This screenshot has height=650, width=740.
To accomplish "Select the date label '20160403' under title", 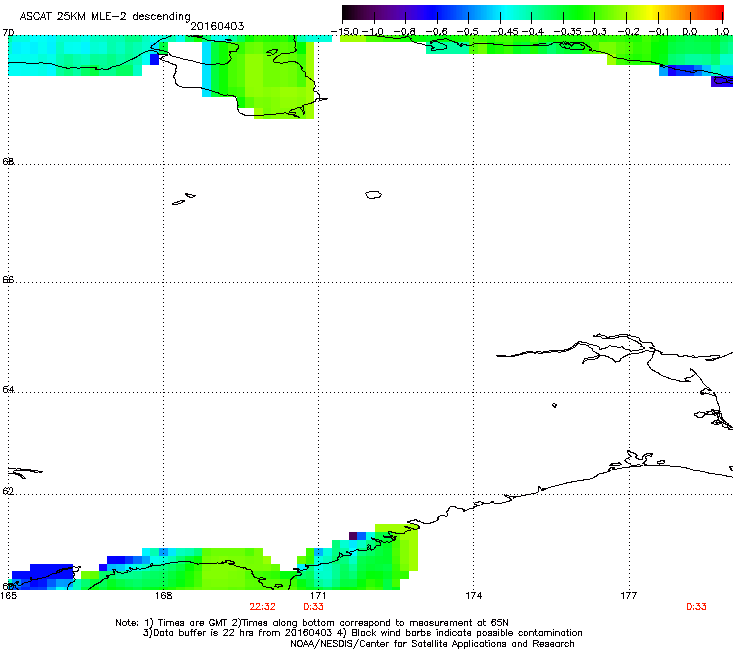I will click(217, 26).
